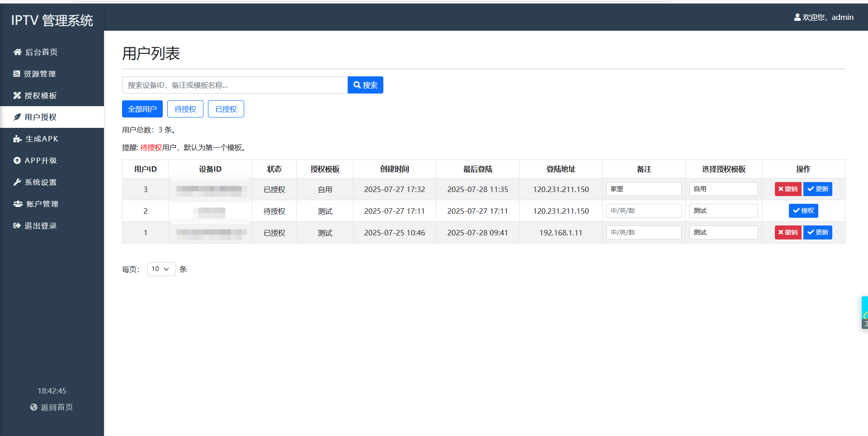This screenshot has width=868, height=436.
Task: Click 更新 for user 1
Action: pyautogui.click(x=818, y=232)
